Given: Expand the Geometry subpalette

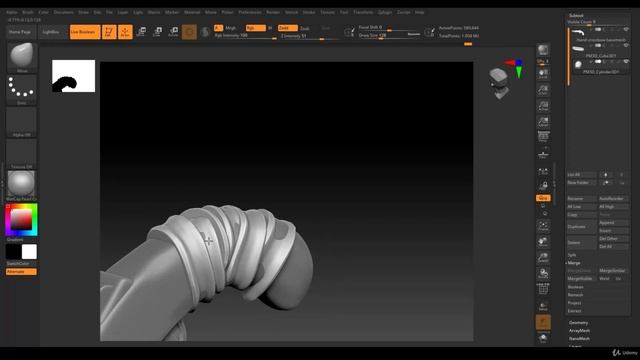Looking at the screenshot, I should 578,323.
